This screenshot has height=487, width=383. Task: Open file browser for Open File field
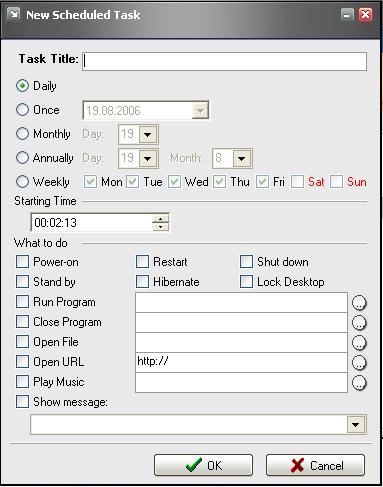point(359,343)
